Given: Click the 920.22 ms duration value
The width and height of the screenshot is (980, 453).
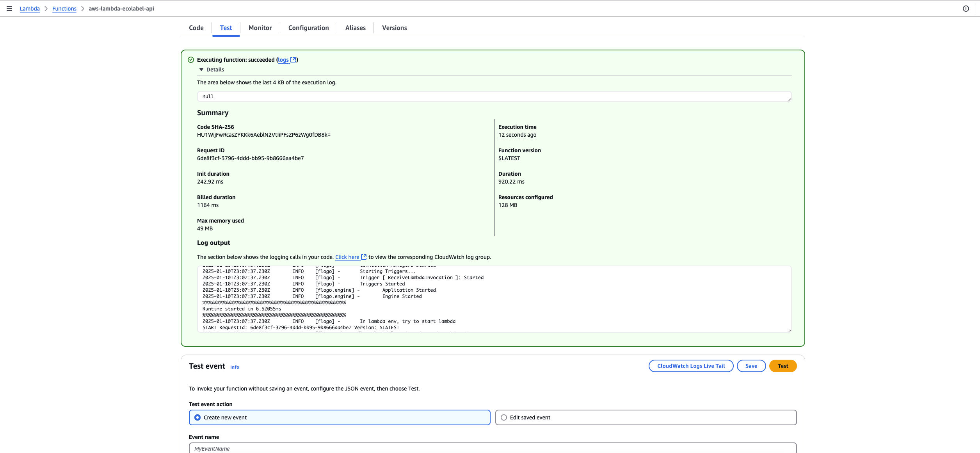Looking at the screenshot, I should pos(511,182).
